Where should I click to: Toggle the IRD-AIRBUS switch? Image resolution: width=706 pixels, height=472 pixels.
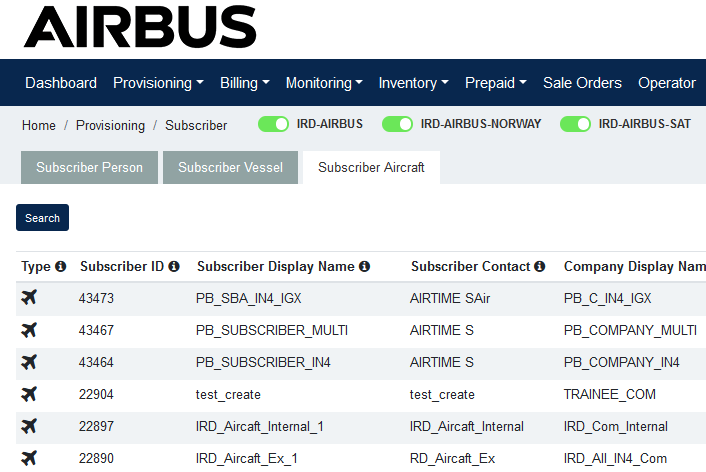point(273,124)
